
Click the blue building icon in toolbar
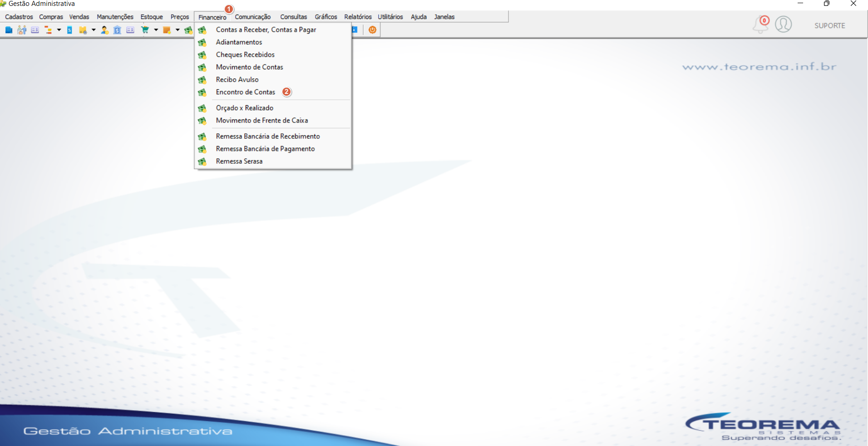pos(9,30)
